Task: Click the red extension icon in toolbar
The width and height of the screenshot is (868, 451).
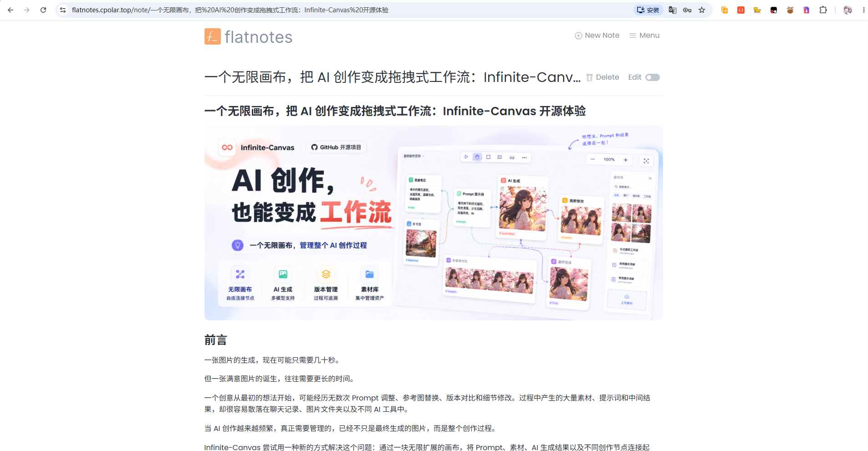Action: tap(741, 10)
